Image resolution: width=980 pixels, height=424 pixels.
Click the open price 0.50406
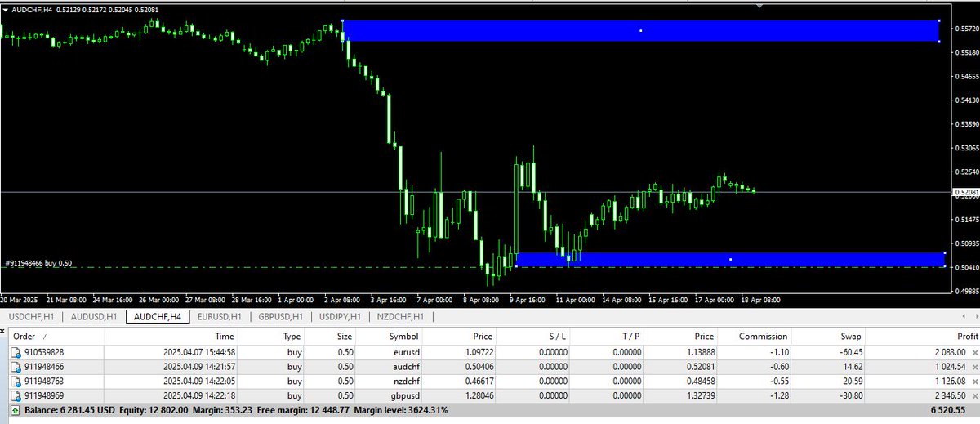click(x=478, y=367)
